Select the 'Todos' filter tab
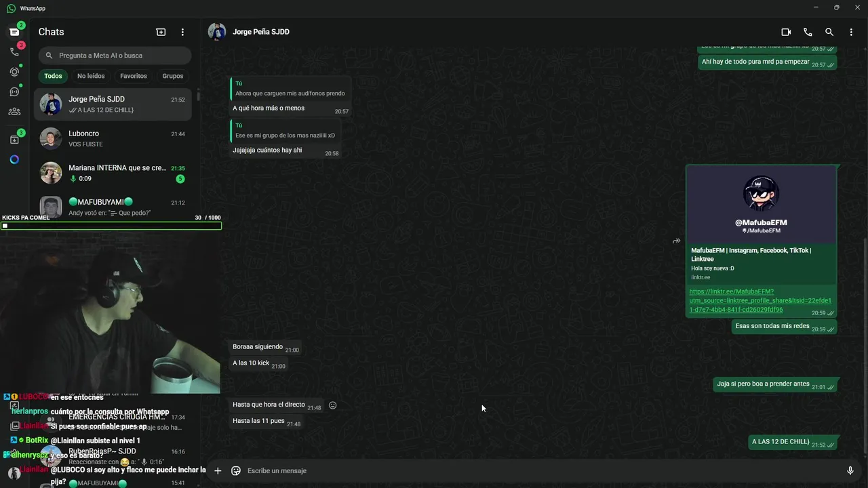The image size is (868, 488). [x=53, y=76]
